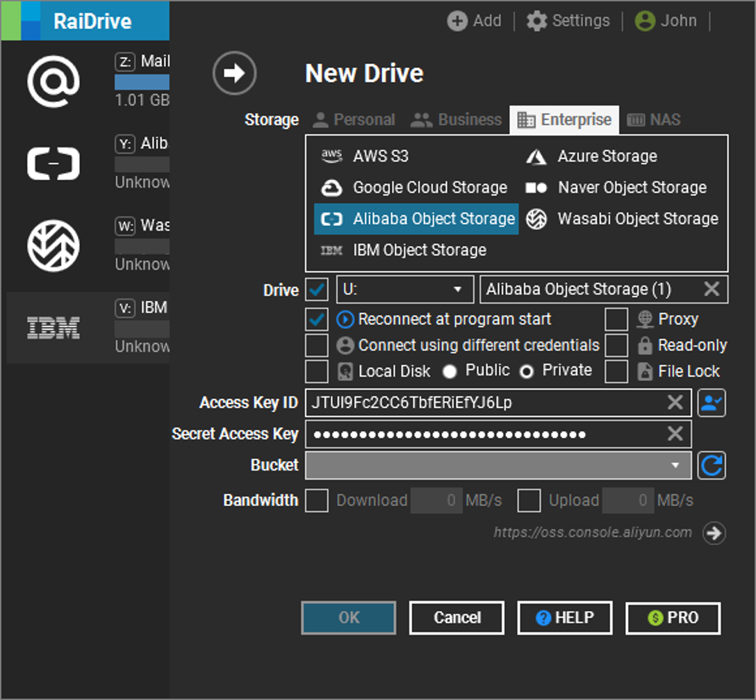Click the Add plus icon
Image resolution: width=756 pixels, height=700 pixels.
(457, 21)
